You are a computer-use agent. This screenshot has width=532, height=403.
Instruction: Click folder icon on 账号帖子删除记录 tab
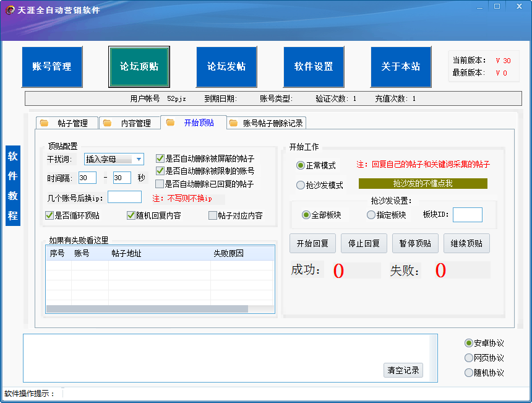[233, 123]
